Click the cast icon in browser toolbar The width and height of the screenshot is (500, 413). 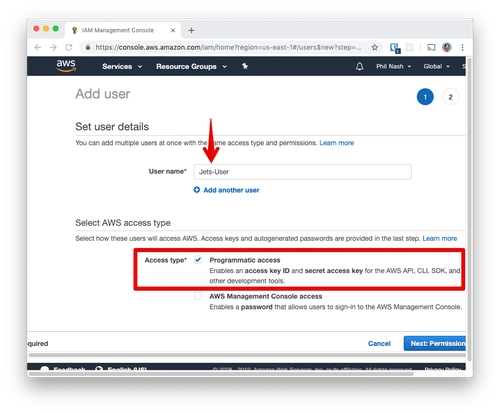click(x=431, y=47)
